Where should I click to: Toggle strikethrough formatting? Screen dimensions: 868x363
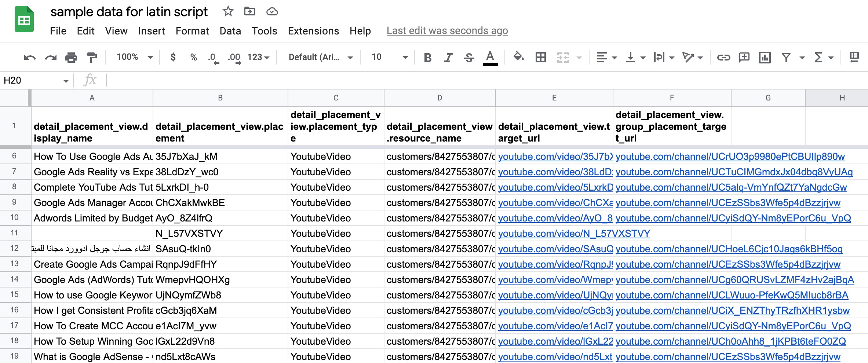(x=469, y=57)
